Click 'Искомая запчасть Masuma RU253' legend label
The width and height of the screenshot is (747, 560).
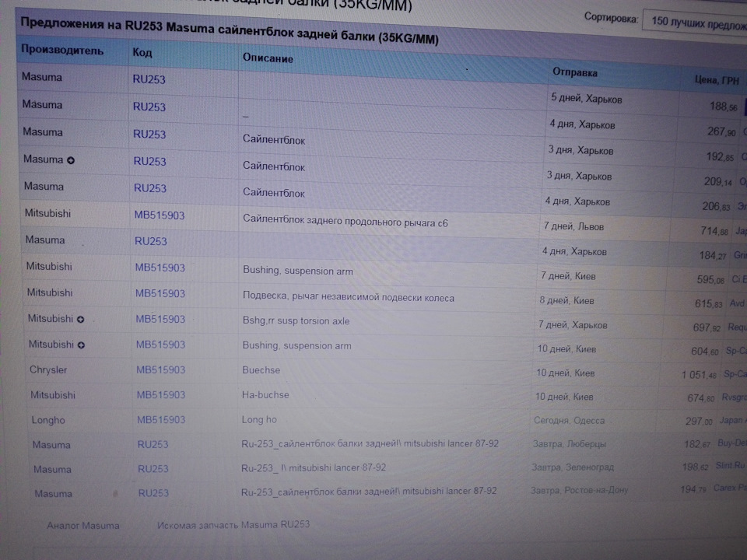[x=233, y=525]
